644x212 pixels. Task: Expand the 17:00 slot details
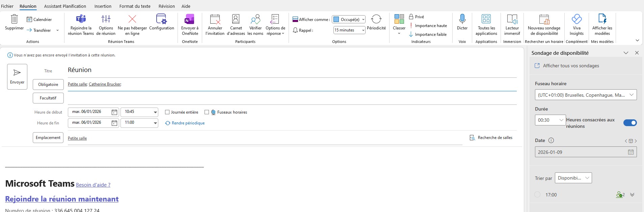[632, 195]
